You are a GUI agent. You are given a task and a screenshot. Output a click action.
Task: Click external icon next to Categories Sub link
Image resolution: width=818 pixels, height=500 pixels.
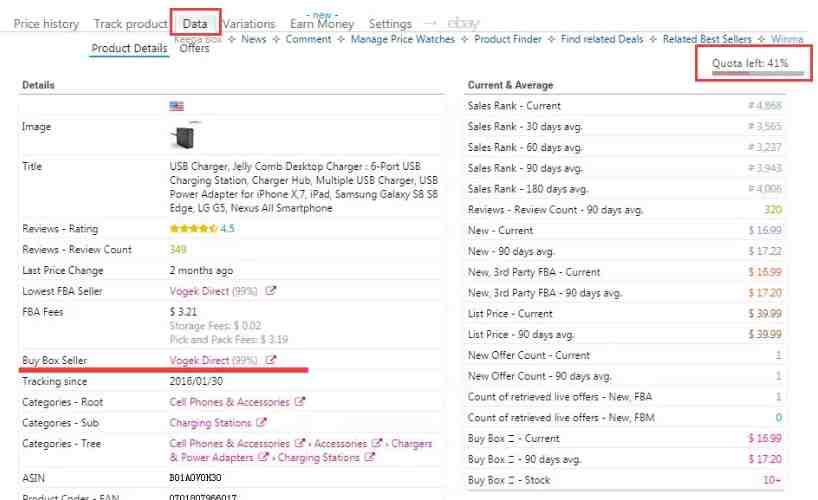coord(261,422)
